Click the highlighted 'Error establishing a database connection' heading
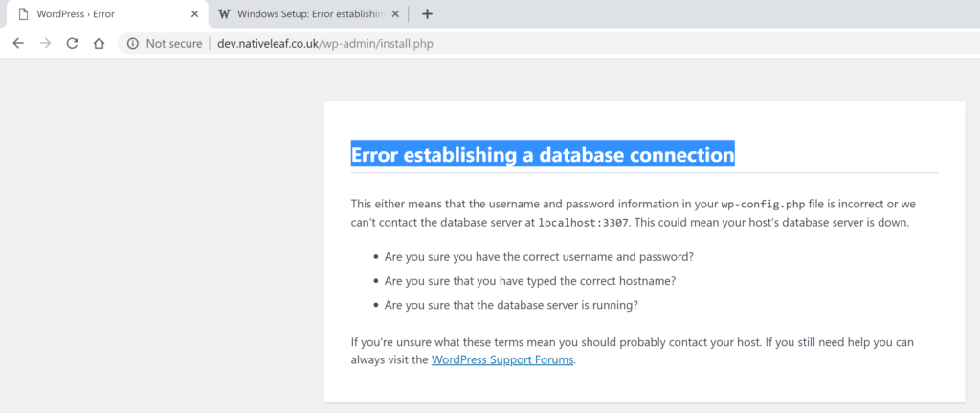980x413 pixels. coord(543,154)
